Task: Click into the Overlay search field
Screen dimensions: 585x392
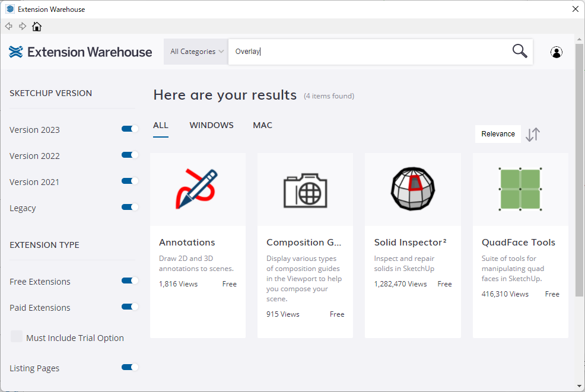Action: pyautogui.click(x=368, y=52)
